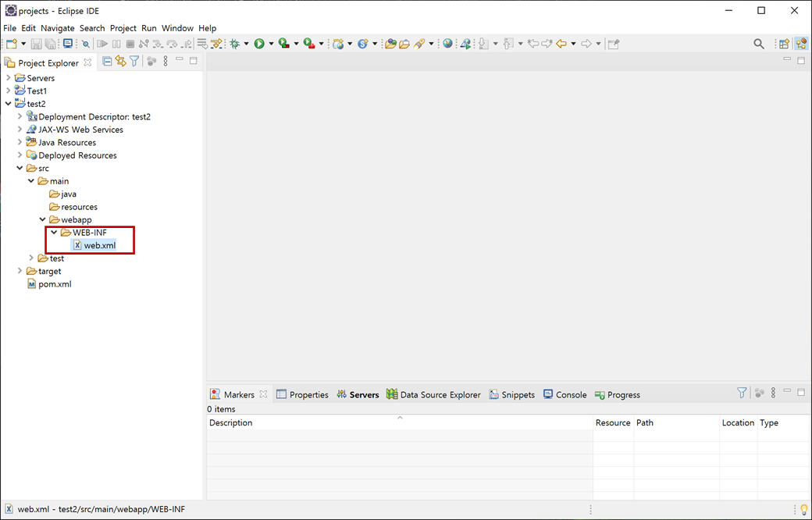Switch to the Properties tab

(x=302, y=394)
